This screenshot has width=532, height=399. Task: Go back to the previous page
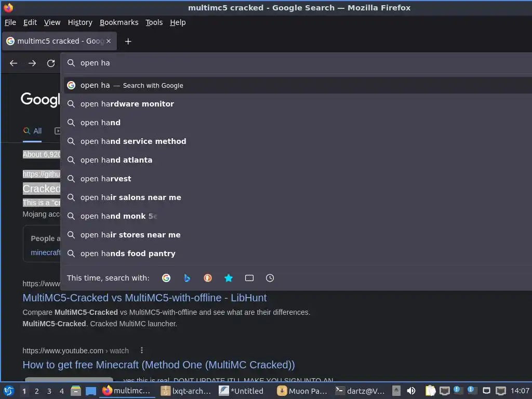click(14, 63)
